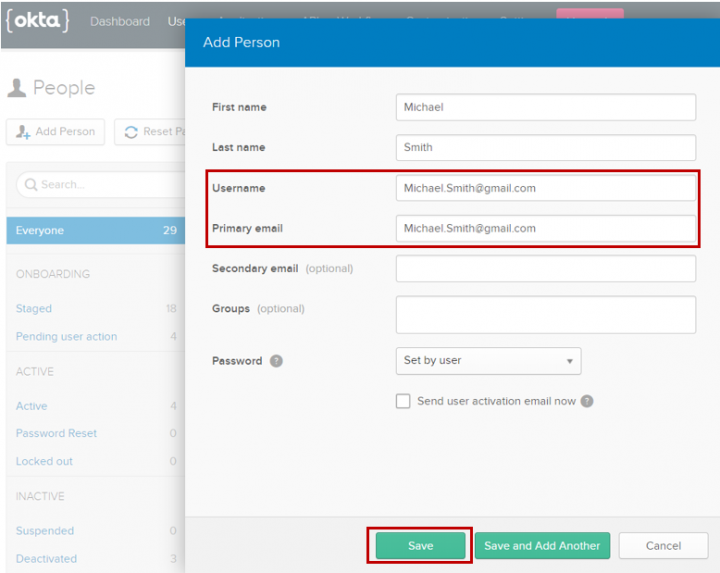The height and width of the screenshot is (573, 720).
Task: Save the new person
Action: point(420,546)
